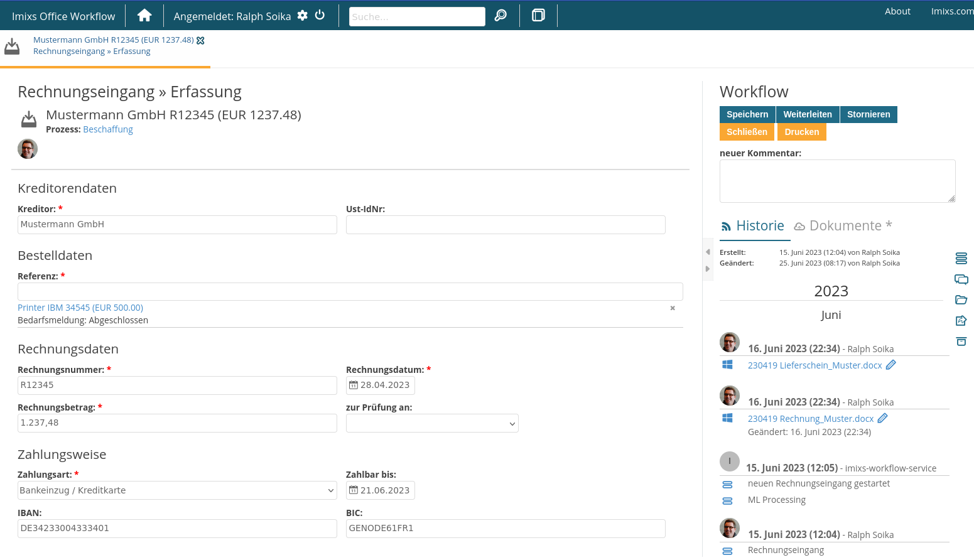Click the Home icon in the top navbar

pyautogui.click(x=144, y=14)
